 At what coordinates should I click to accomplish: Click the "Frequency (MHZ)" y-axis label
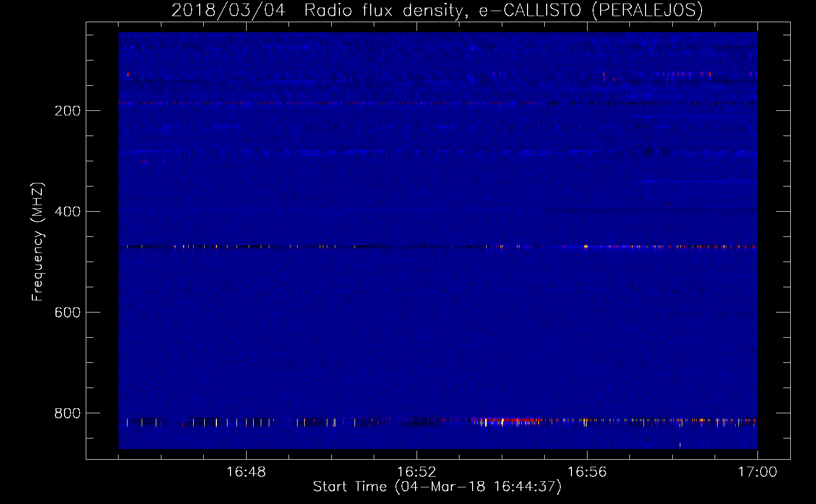(38, 242)
